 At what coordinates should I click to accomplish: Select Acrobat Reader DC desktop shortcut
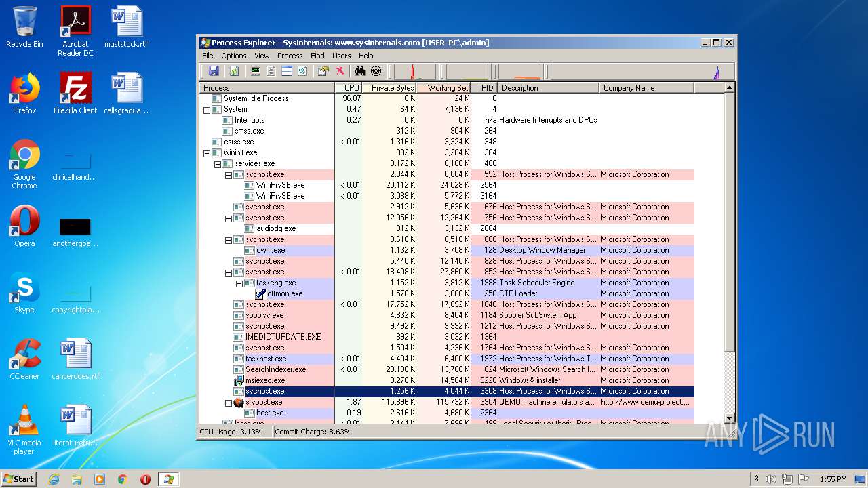[75, 31]
